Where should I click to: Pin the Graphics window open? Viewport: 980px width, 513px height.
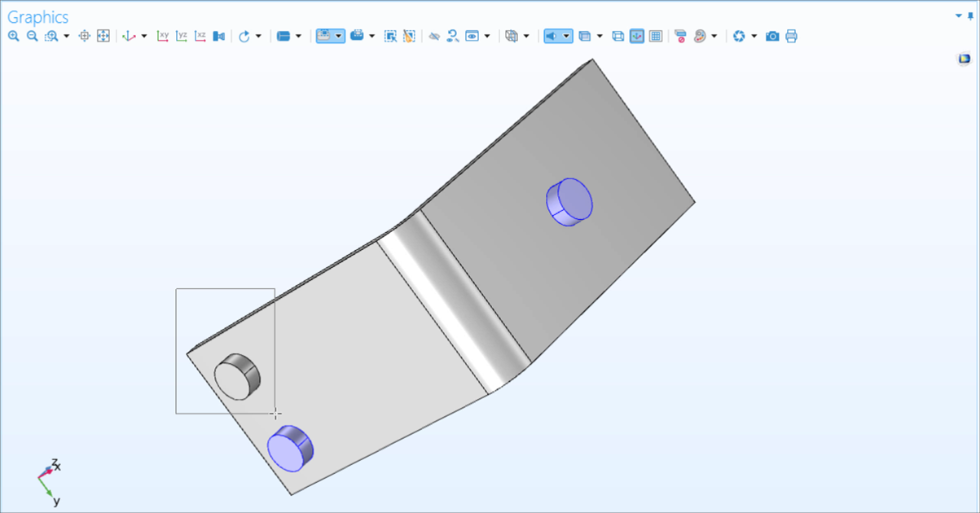coord(970,15)
